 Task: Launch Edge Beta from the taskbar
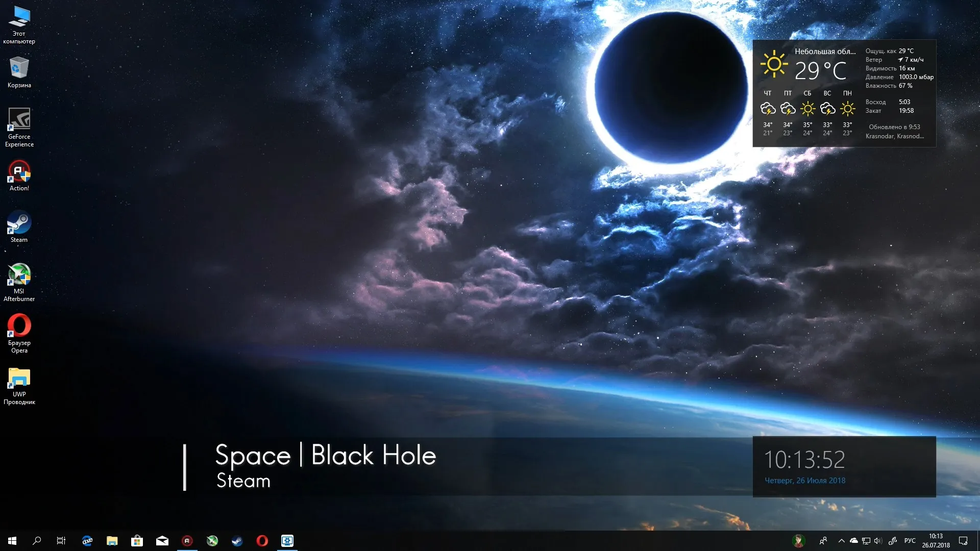click(87, 541)
